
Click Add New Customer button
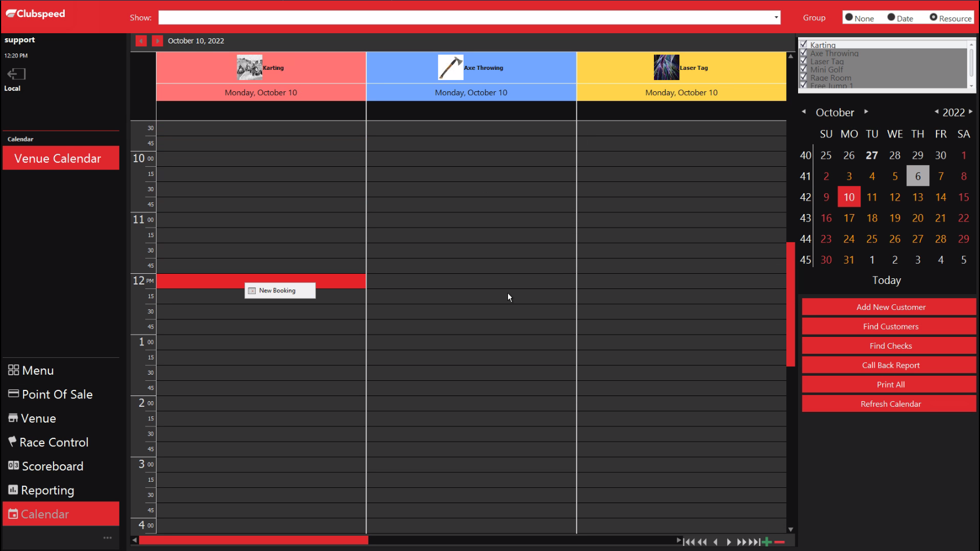point(889,307)
